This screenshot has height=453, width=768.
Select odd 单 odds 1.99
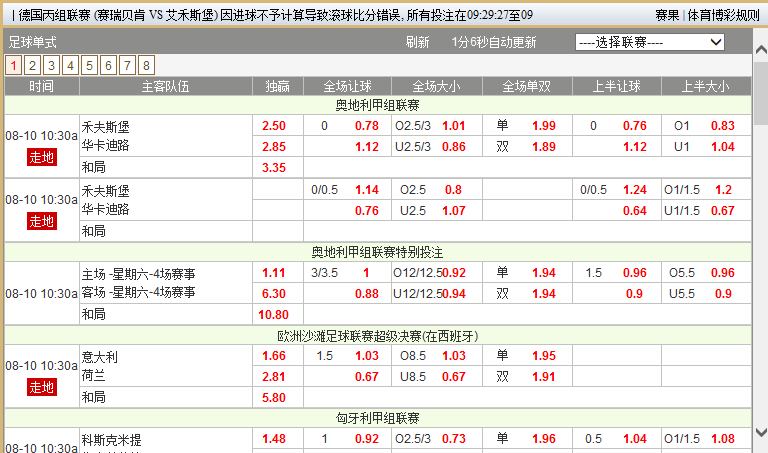pyautogui.click(x=544, y=126)
